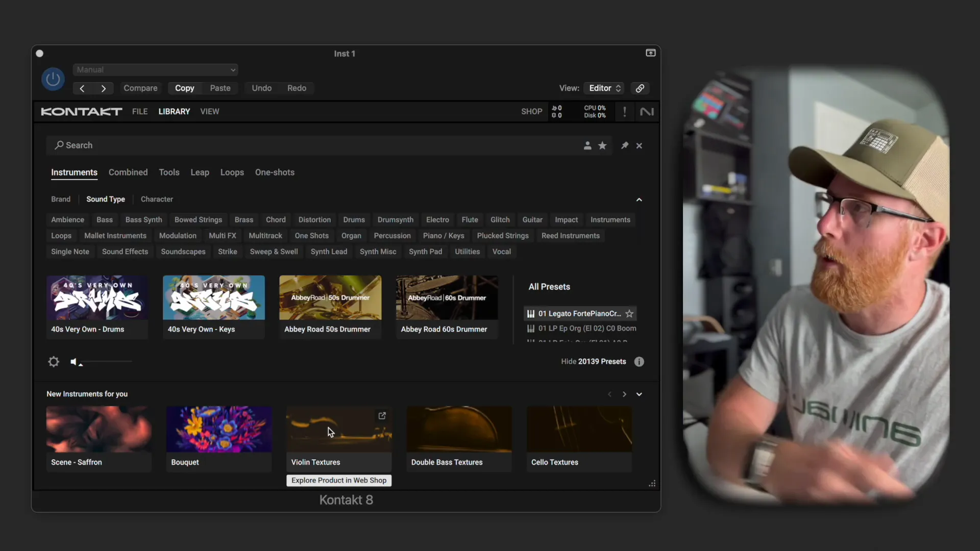Switch to the Tools tab
980x551 pixels.
169,172
